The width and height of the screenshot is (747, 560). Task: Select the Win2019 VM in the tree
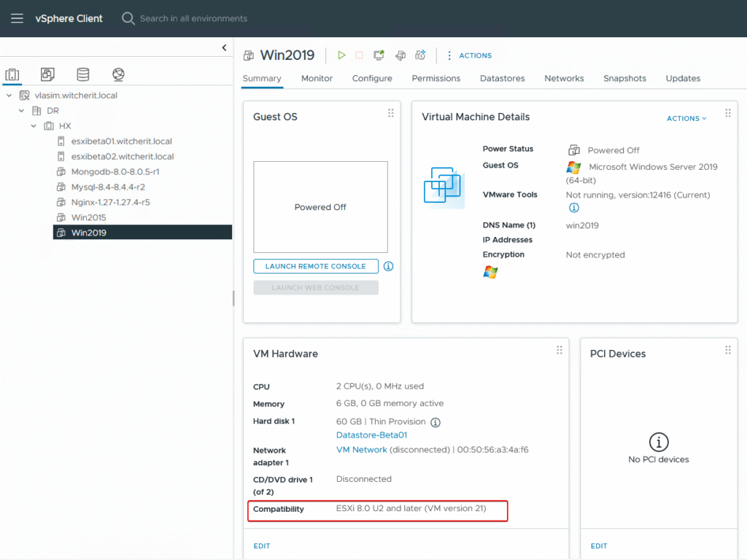[x=142, y=233]
